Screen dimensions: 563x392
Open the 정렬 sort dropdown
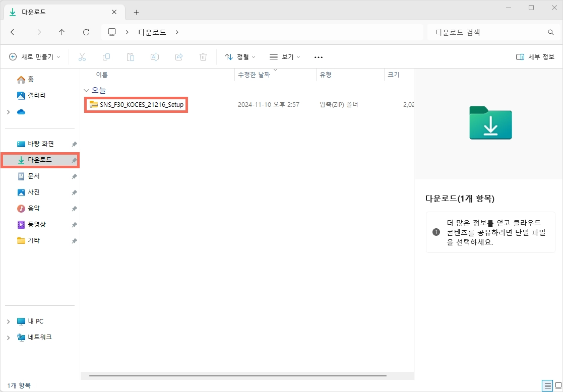(240, 57)
